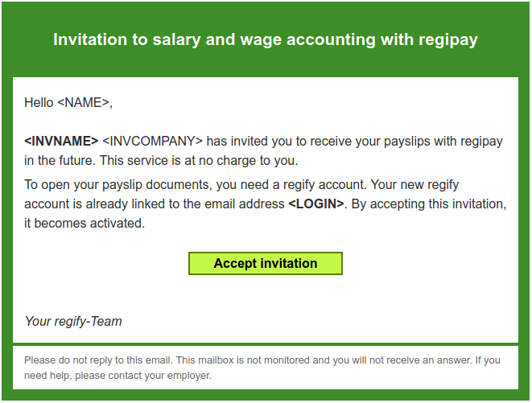Click the word "Invitation" in the header
The image size is (532, 403).
[x=89, y=39]
